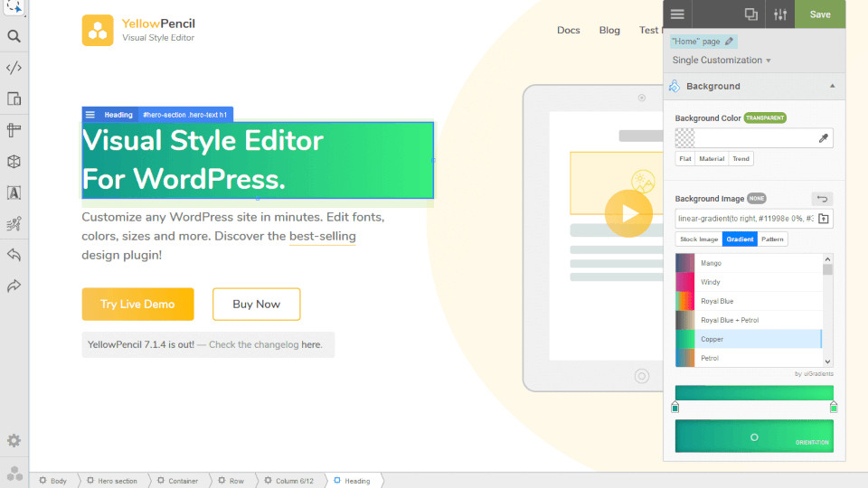This screenshot has width=868, height=488.
Task: Select the element inspector cursor tool
Action: coord(14,6)
